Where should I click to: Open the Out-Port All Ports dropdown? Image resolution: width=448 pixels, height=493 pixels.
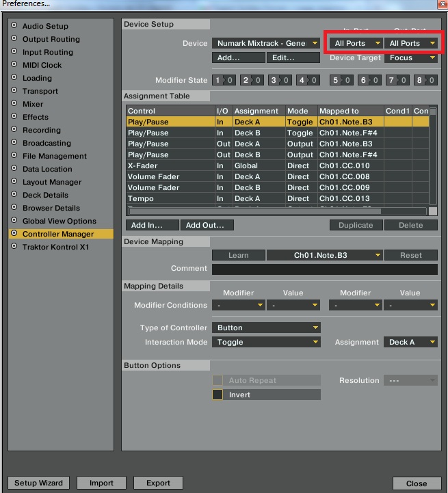(x=410, y=43)
